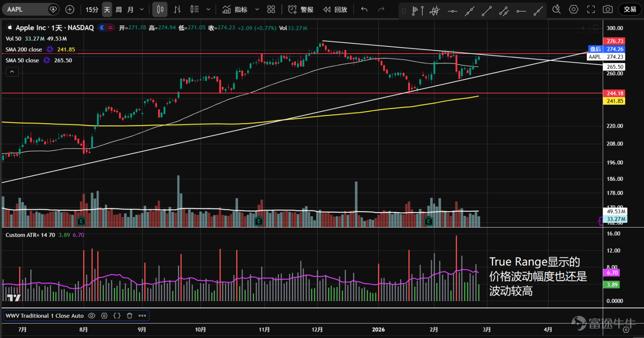The height and width of the screenshot is (338, 644).
Task: Open time axis settings gear icon
Action: [x=626, y=330]
